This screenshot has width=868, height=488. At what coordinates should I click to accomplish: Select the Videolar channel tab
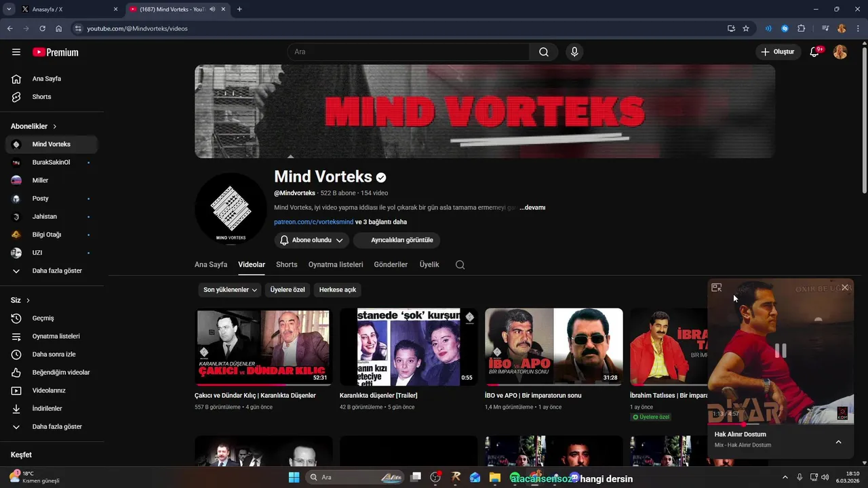(252, 265)
